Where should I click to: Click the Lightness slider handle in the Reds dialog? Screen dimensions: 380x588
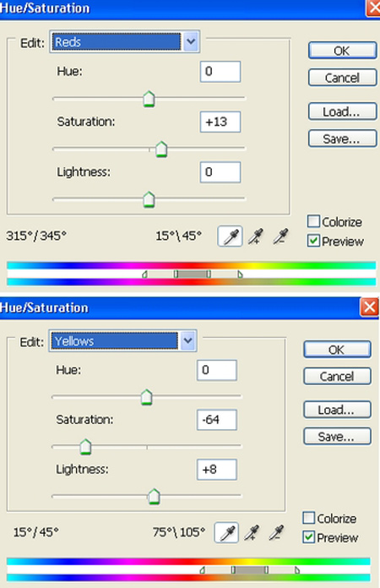[x=149, y=199]
